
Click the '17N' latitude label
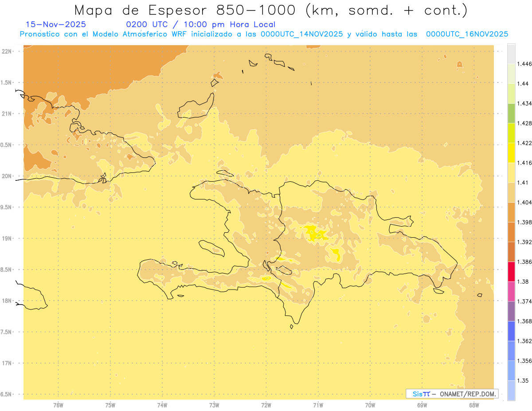point(7,363)
